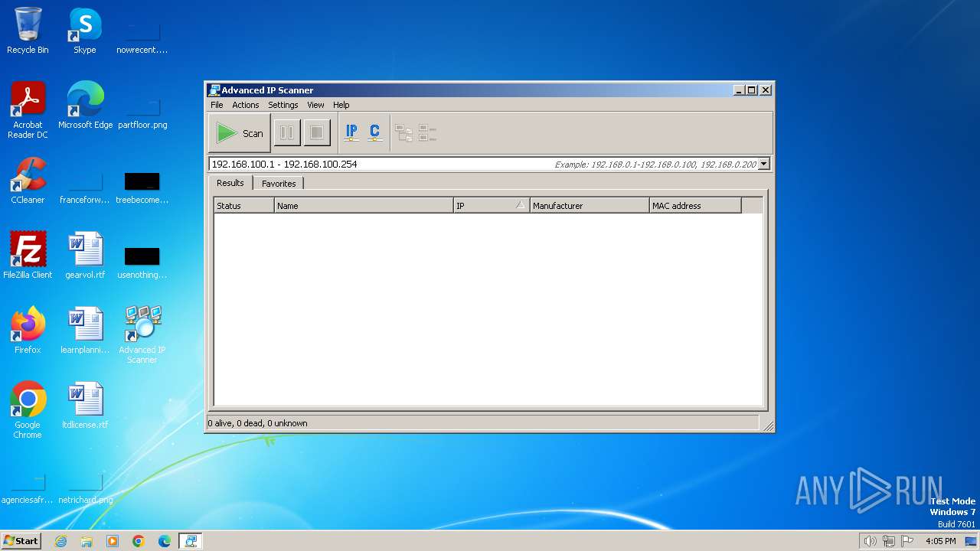Screen dimensions: 980x551
Task: Click the IP toolbar icon
Action: 351,132
